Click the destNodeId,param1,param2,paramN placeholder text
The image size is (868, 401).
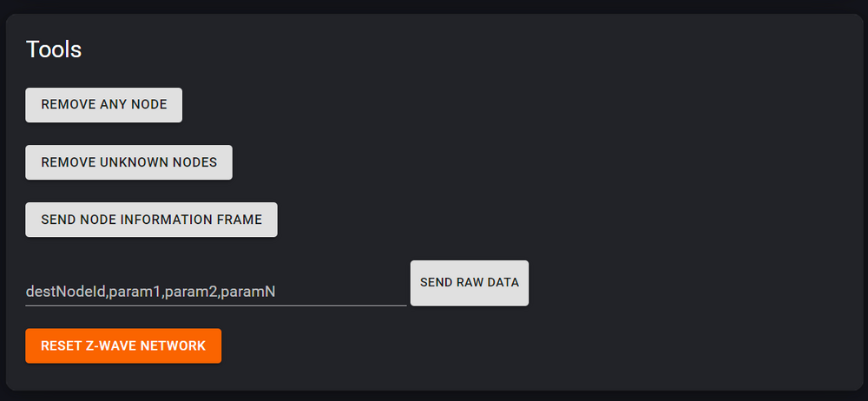click(151, 292)
